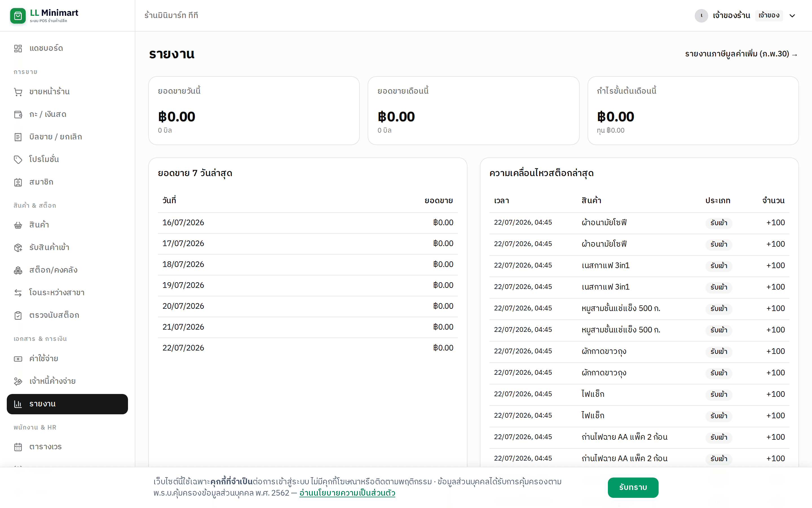Click the วันที่ column header
This screenshot has width=812, height=508.
point(169,201)
